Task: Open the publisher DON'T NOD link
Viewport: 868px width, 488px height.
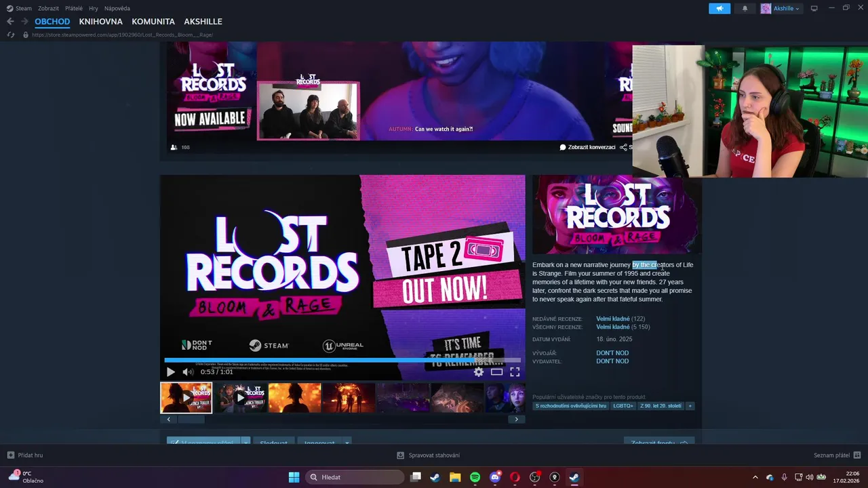Action: click(612, 361)
